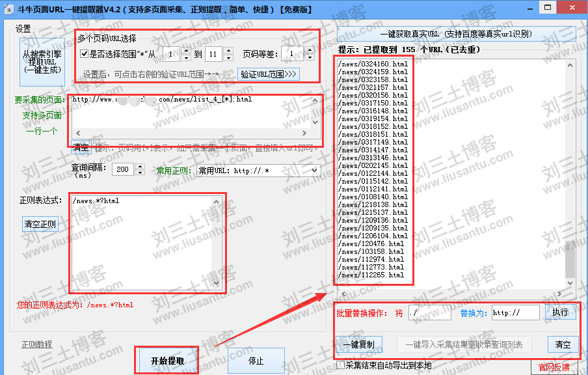This screenshot has width=588, height=375.
Task: Increase the start page number stepper
Action: click(x=185, y=51)
